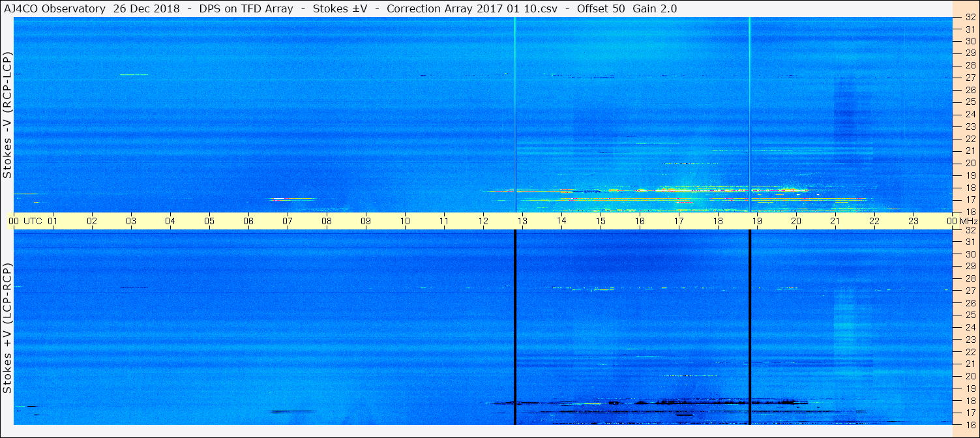Select hour 18 on the UTC time axis
Screen dimensions: 980x438
click(x=718, y=221)
